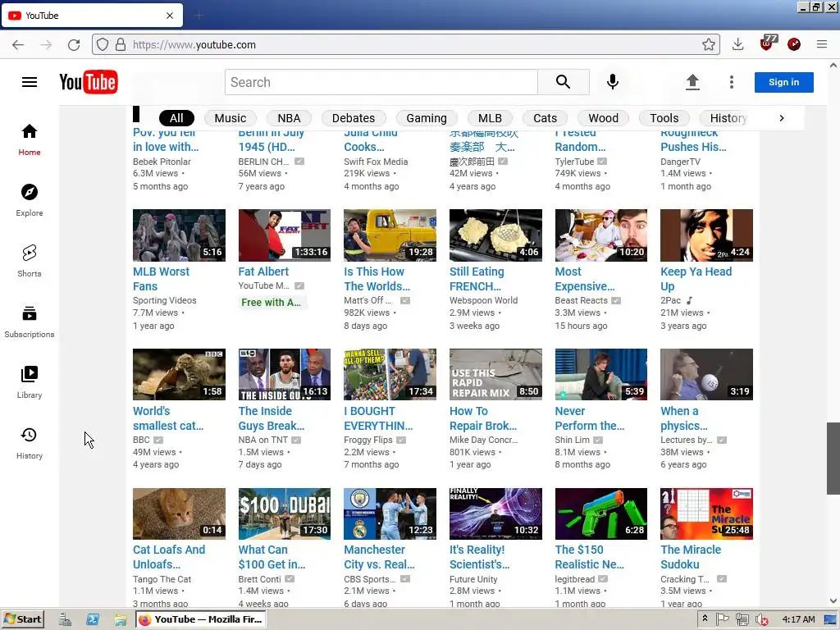Image resolution: width=840 pixels, height=630 pixels.
Task: Click the muted volume tray icon
Action: pos(761,619)
